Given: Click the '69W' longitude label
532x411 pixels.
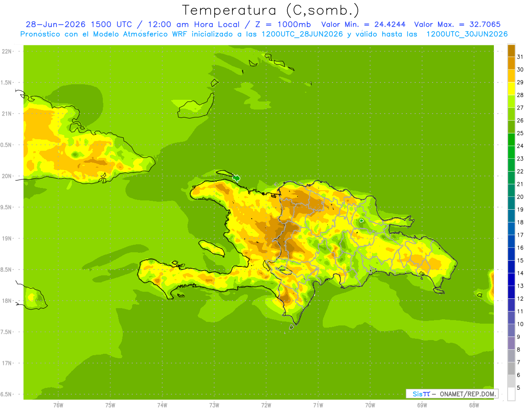Looking at the screenshot, I should point(422,405).
